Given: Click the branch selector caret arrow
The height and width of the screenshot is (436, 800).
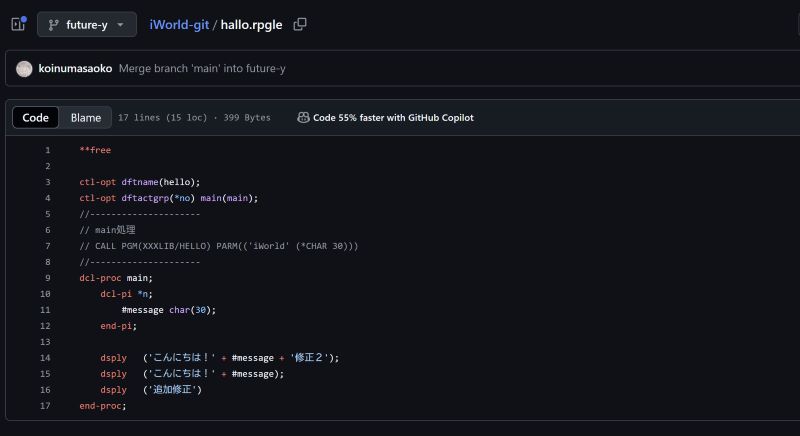Looking at the screenshot, I should [x=120, y=24].
